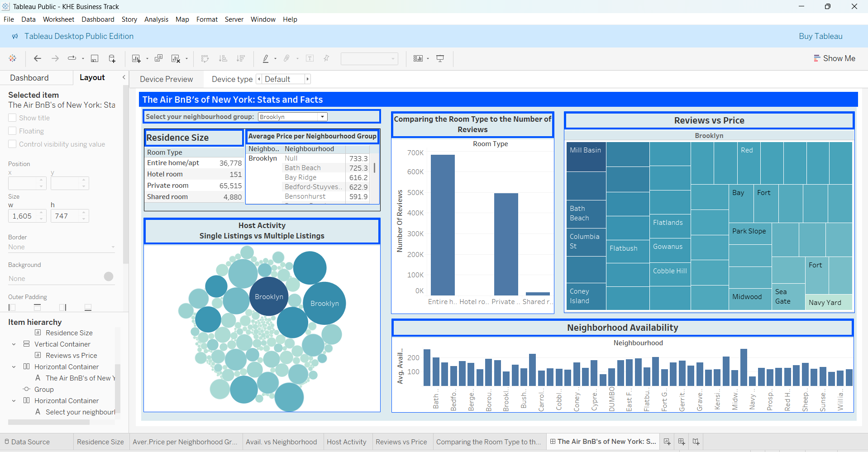Add a new story using the status bar icon
The height and width of the screenshot is (452, 868).
(x=696, y=442)
